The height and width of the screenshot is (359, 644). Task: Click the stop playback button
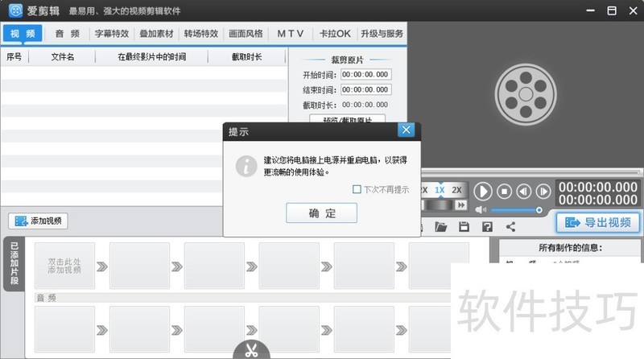click(504, 192)
